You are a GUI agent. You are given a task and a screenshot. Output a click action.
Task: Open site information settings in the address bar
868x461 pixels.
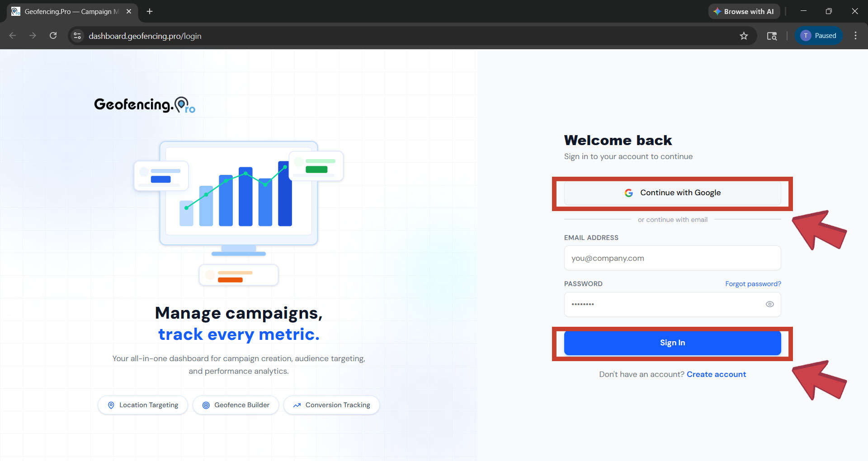coord(77,36)
